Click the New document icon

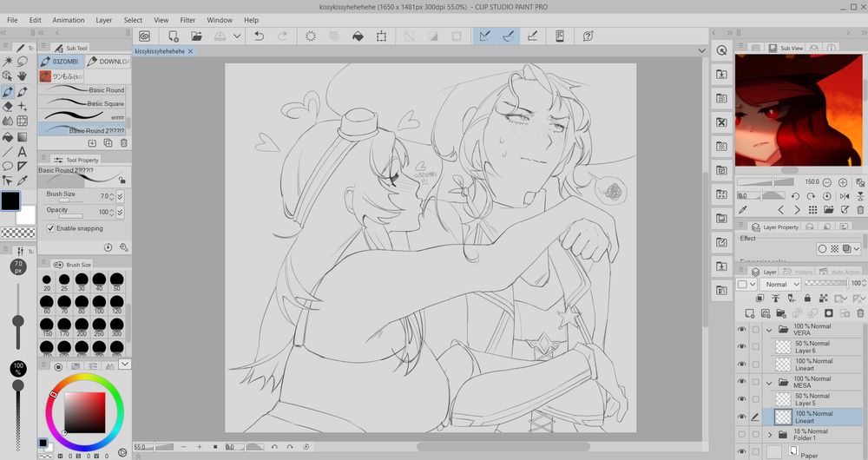click(x=174, y=36)
